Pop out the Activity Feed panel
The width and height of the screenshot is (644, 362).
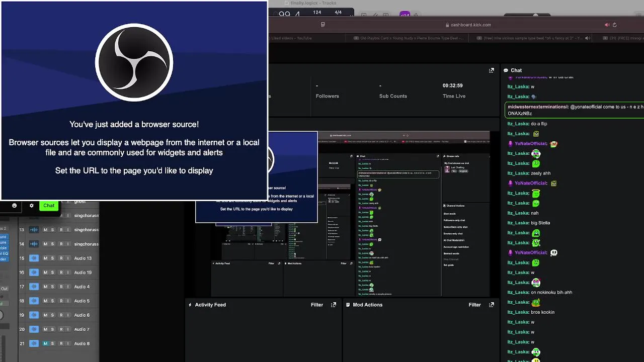(334, 305)
